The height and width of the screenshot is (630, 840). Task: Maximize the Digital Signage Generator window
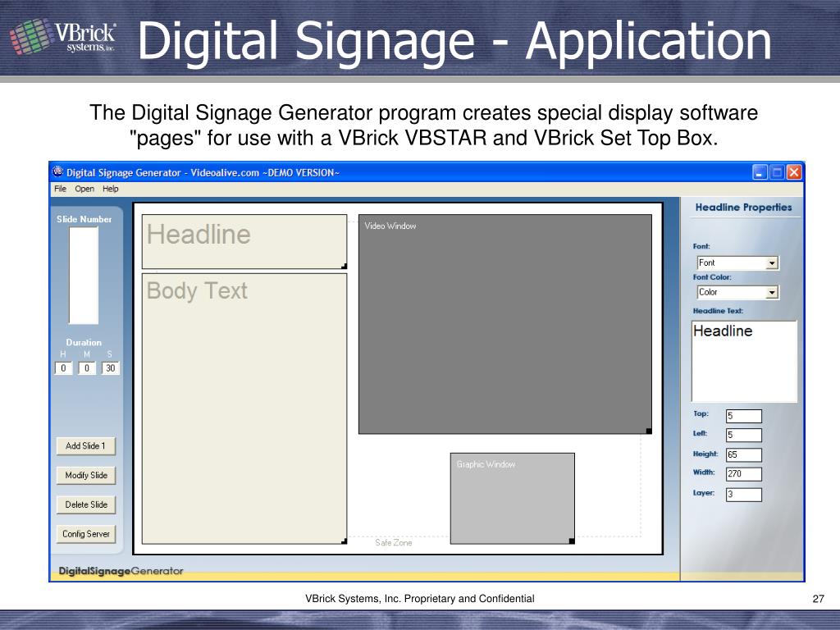tap(777, 172)
